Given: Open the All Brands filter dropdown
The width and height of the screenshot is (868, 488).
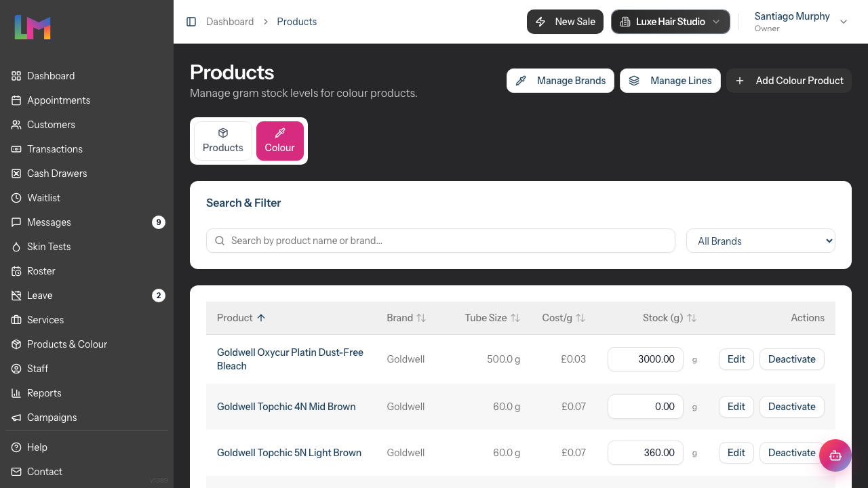Looking at the screenshot, I should [x=761, y=241].
